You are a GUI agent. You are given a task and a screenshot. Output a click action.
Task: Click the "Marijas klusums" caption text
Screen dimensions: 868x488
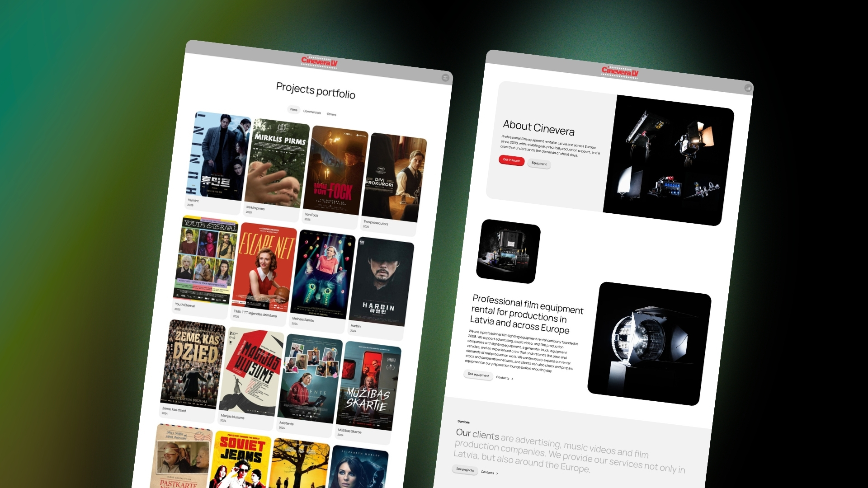tap(232, 417)
